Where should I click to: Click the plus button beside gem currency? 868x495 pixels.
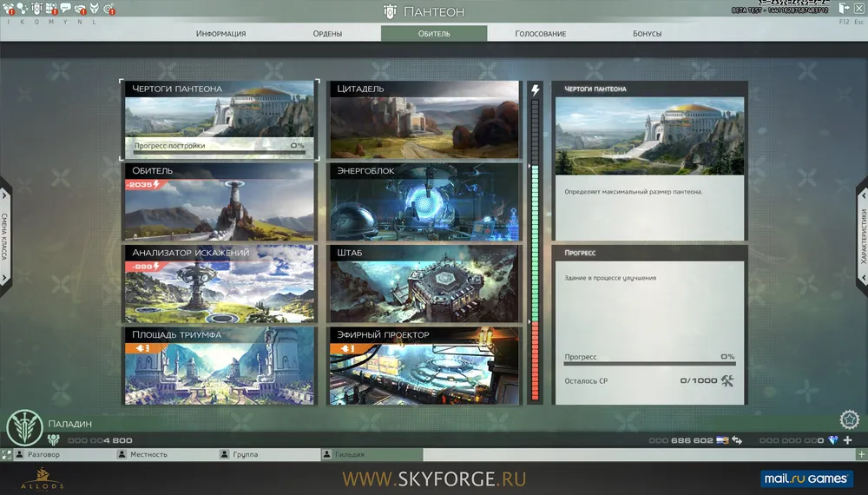(847, 440)
